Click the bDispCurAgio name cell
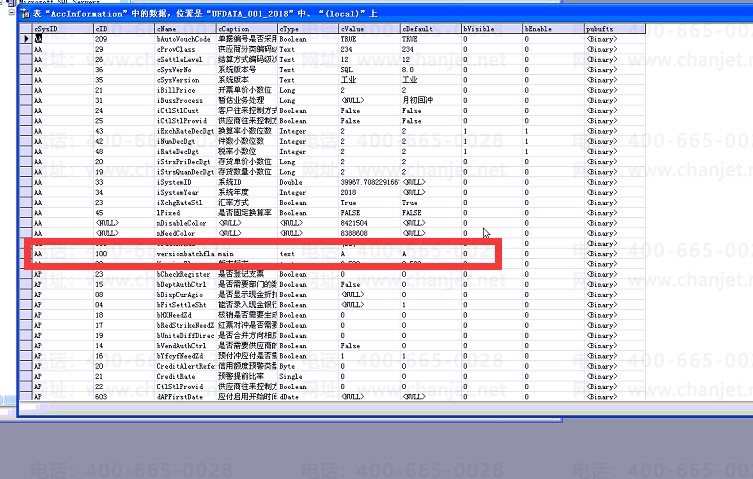 pos(186,295)
